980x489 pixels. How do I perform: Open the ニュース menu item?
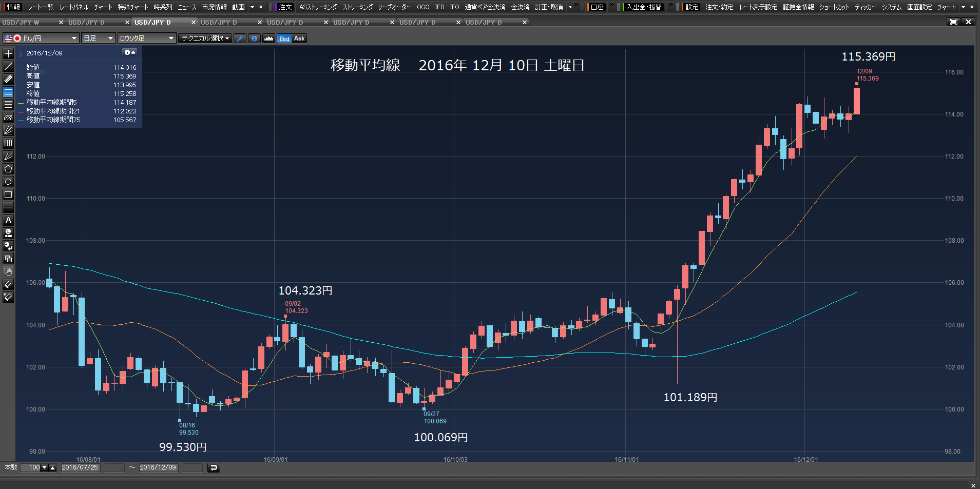pos(187,7)
